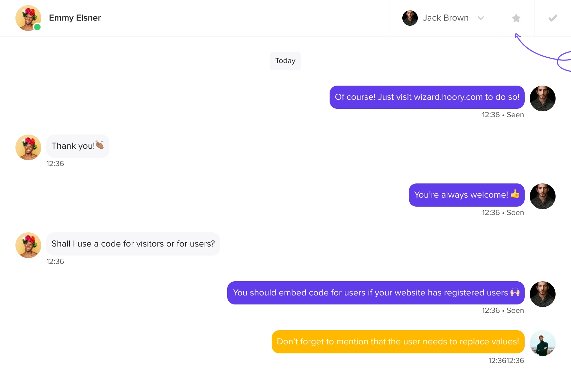The height and width of the screenshot is (392, 571).
Task: Click agent avatar beside wizard.hoory.com message
Action: click(542, 98)
